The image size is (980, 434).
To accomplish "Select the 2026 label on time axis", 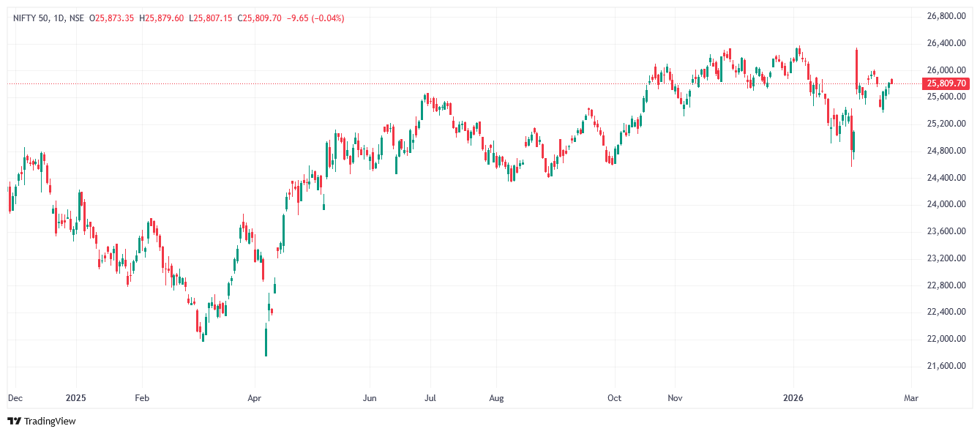I will (x=793, y=398).
